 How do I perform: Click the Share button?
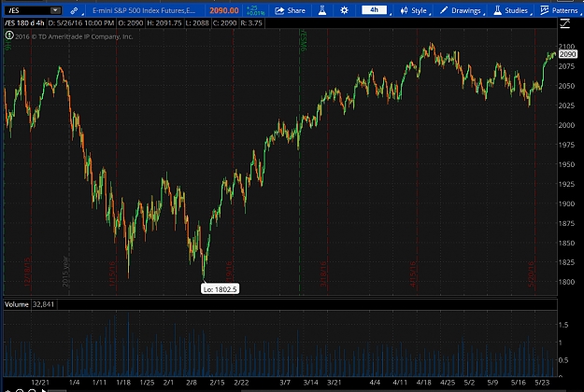click(x=291, y=10)
